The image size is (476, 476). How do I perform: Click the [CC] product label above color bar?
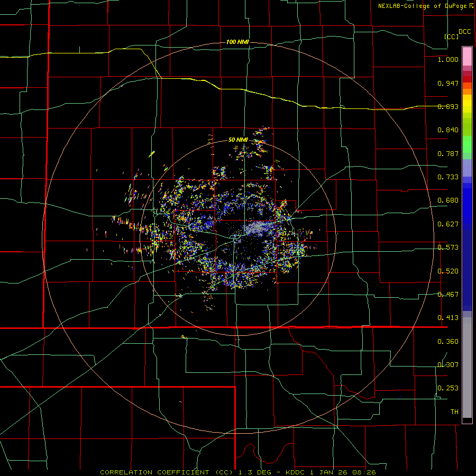point(451,36)
